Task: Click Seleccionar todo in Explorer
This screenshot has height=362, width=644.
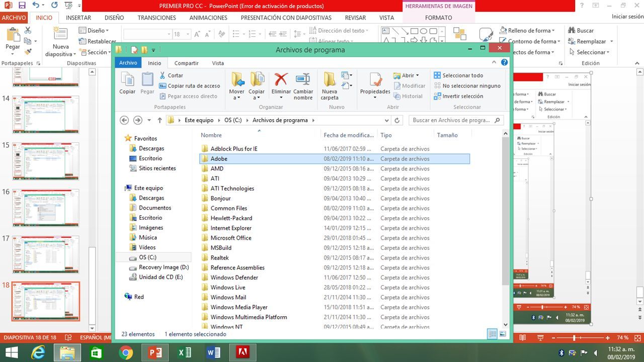Action: pyautogui.click(x=458, y=75)
